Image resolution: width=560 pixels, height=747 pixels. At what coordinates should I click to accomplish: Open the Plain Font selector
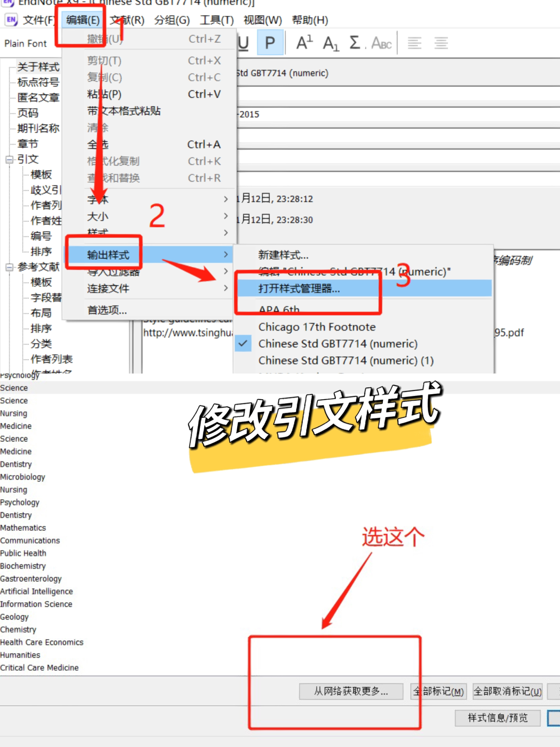click(x=26, y=44)
